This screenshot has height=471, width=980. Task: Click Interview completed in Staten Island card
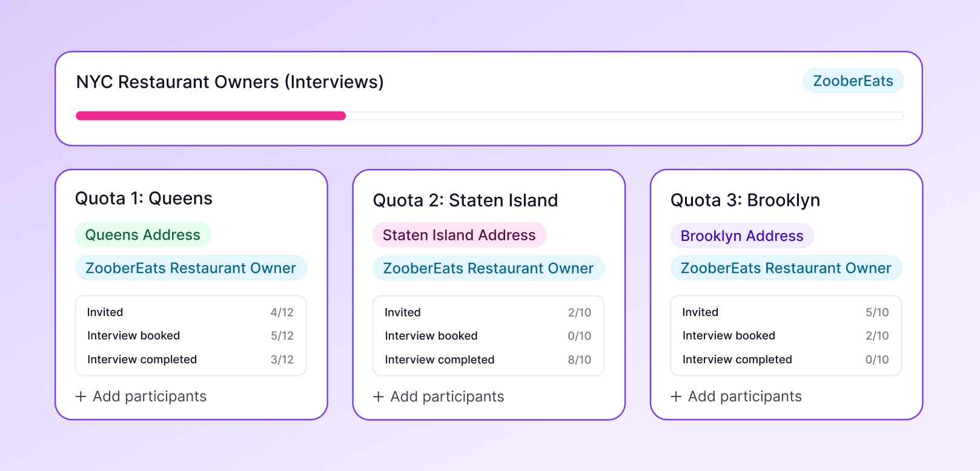440,360
